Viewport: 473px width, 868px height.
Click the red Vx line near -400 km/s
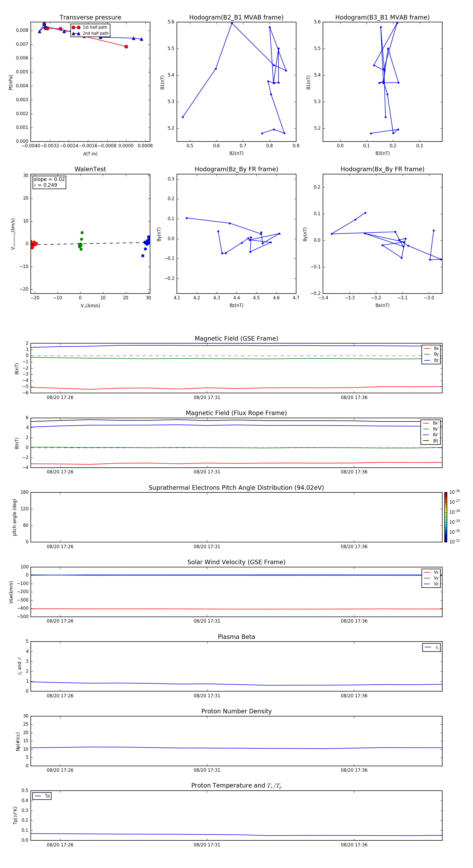[236, 609]
